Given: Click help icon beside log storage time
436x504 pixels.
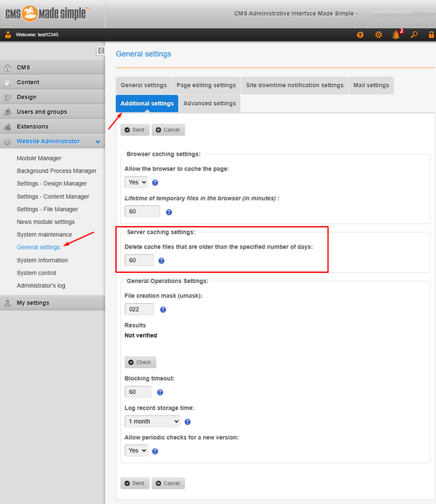Looking at the screenshot, I should [187, 422].
